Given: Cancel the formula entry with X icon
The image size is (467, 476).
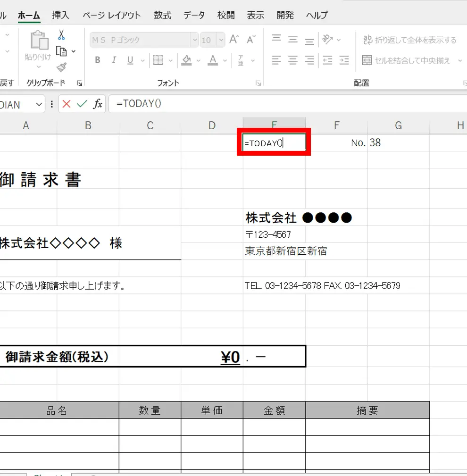Looking at the screenshot, I should [67, 104].
